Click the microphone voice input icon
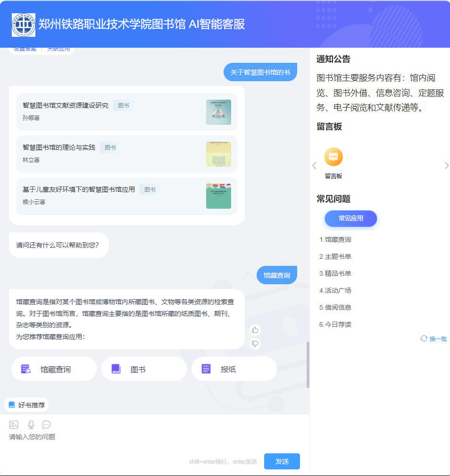This screenshot has width=450, height=476. [31, 425]
